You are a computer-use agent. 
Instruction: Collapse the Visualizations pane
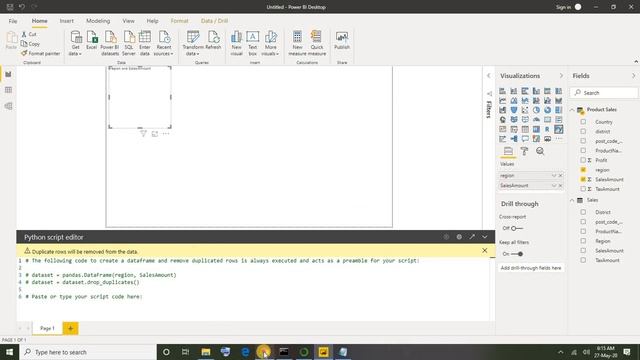click(561, 76)
